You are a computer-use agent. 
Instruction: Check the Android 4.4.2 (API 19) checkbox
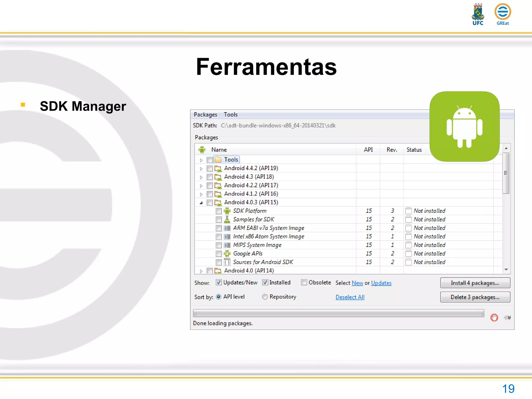coord(210,168)
